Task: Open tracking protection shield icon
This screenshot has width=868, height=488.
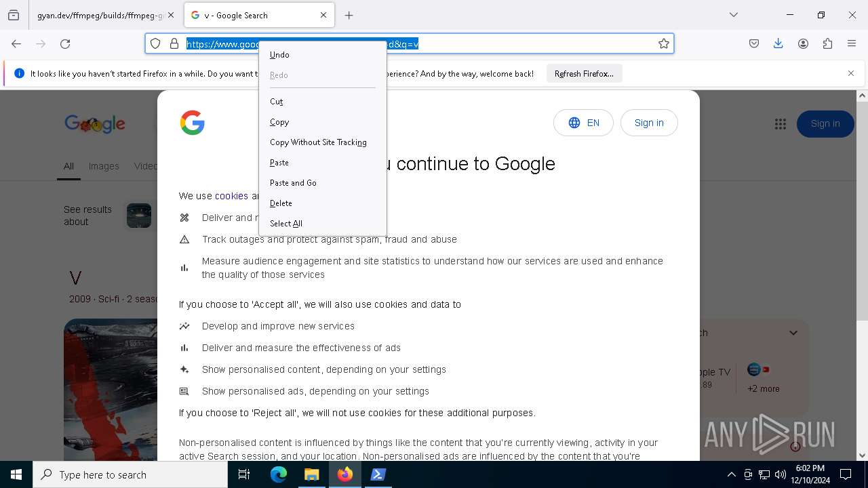Action: 155,44
